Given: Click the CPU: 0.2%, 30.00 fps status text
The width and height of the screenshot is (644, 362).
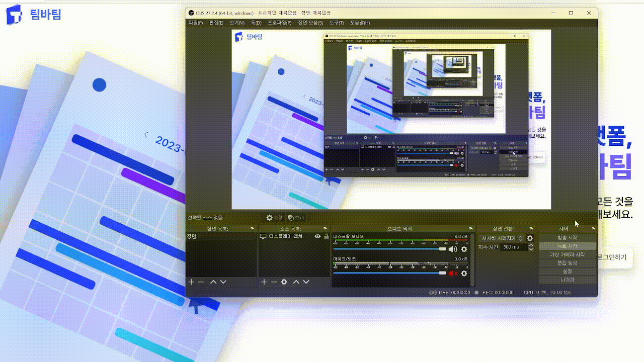Looking at the screenshot, I should pyautogui.click(x=547, y=293).
